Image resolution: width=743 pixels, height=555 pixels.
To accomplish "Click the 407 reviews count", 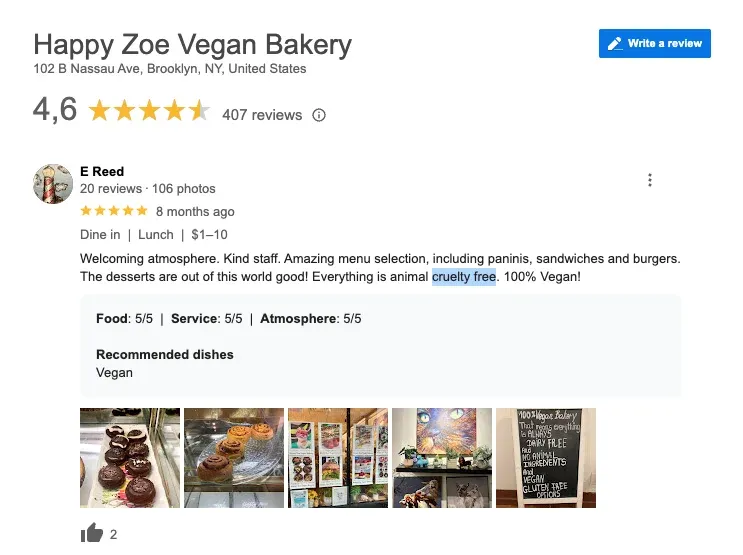I will tap(262, 115).
